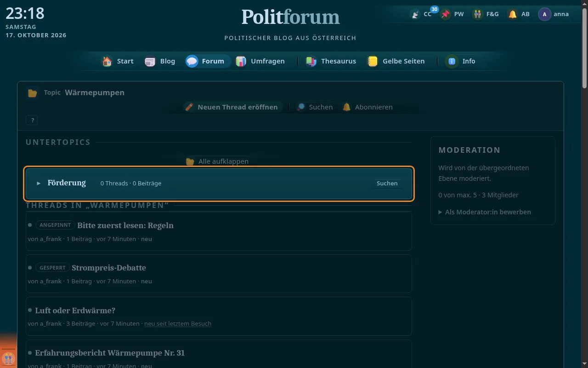This screenshot has height=368, width=588.
Task: Open thread Luft oder Erdwärme?
Action: (x=75, y=310)
